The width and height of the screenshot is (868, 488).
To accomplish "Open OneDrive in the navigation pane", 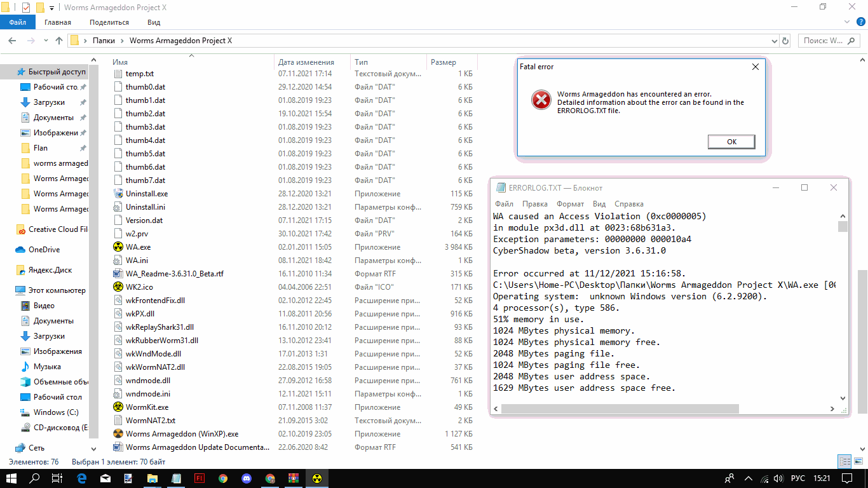I will (37, 250).
